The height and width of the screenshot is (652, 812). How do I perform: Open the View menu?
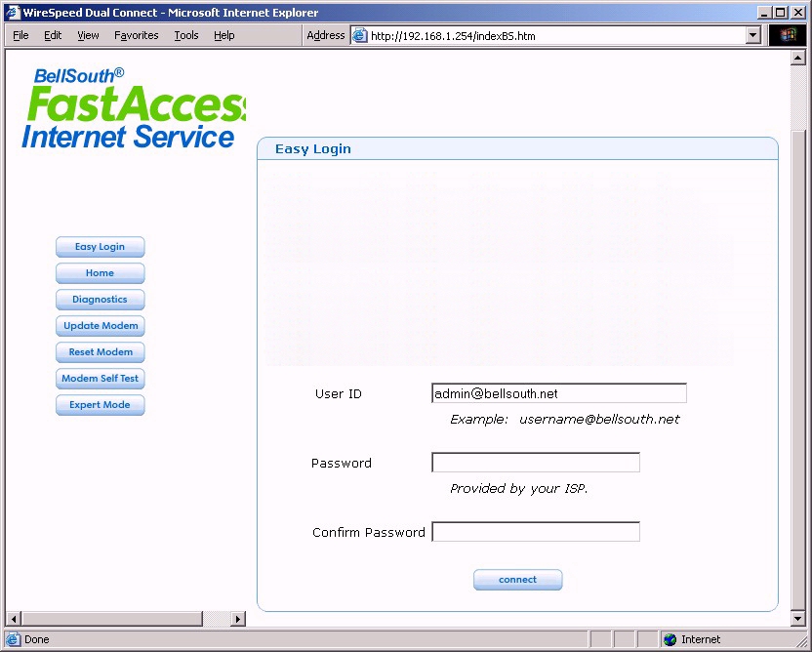pyautogui.click(x=88, y=35)
